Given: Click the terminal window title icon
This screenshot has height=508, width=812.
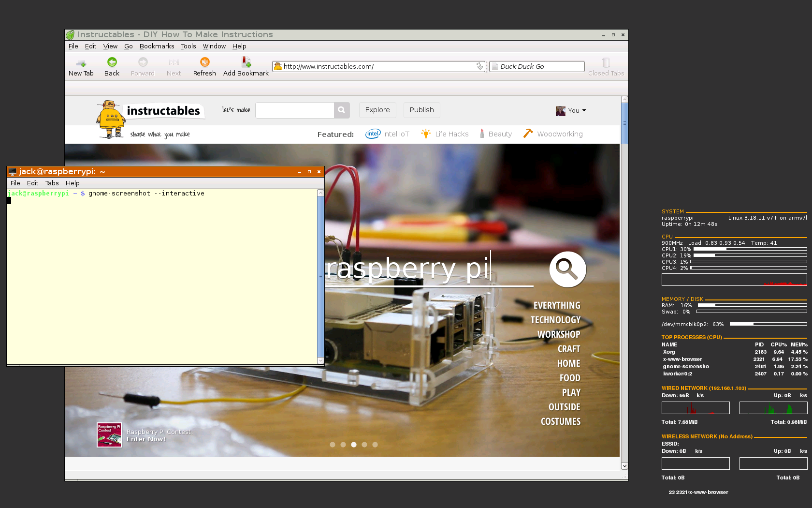Looking at the screenshot, I should (x=13, y=172).
